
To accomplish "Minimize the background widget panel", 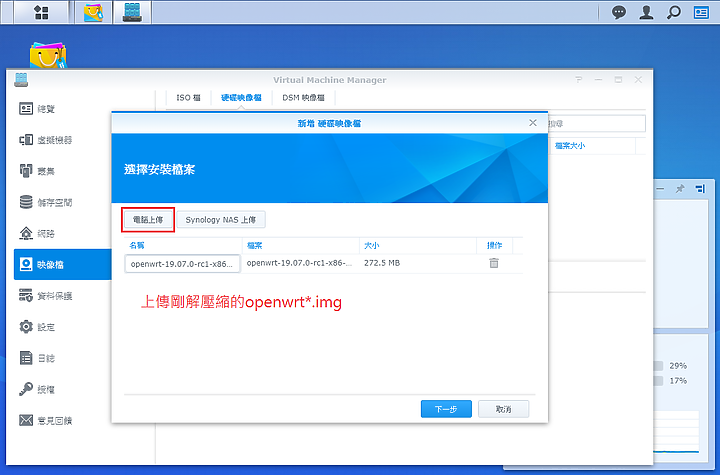I will point(660,189).
